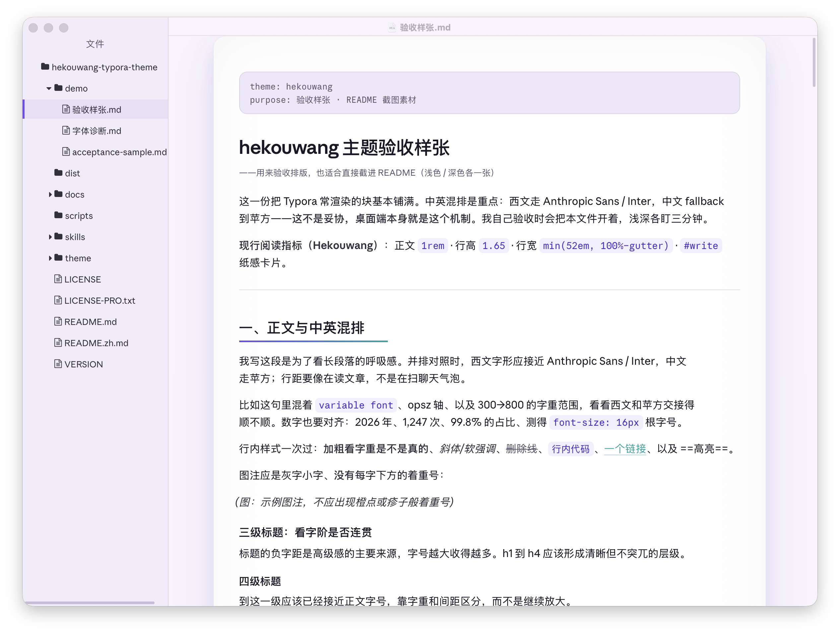This screenshot has height=634, width=840.
Task: Click the sidebar horizontal scrollbar
Action: click(x=90, y=602)
